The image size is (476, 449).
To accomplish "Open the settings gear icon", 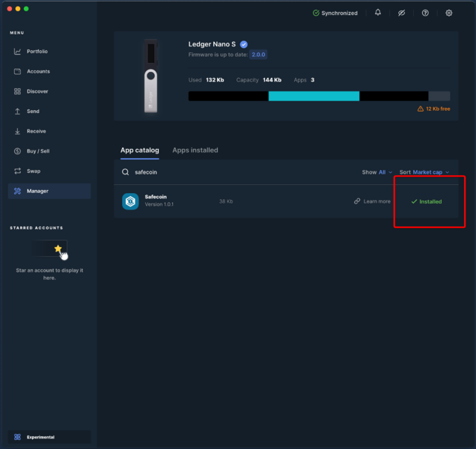I will pos(448,13).
